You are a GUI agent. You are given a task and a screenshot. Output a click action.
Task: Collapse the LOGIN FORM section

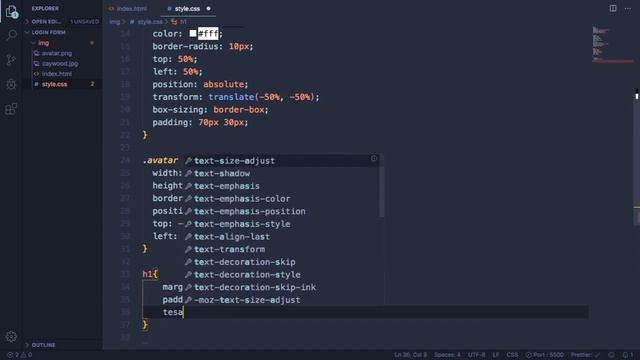click(x=61, y=32)
